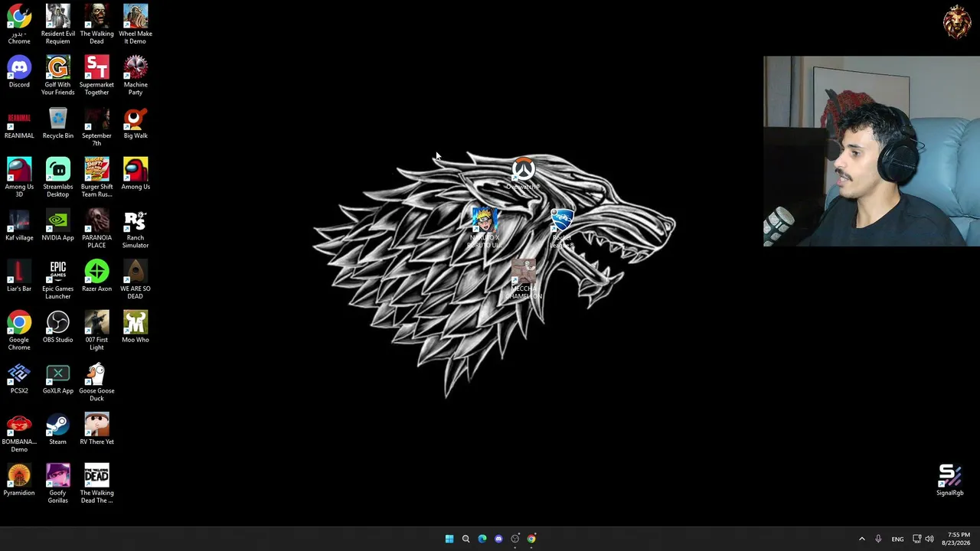
Task: Click the Machine Party game shortcut
Action: coord(136,75)
